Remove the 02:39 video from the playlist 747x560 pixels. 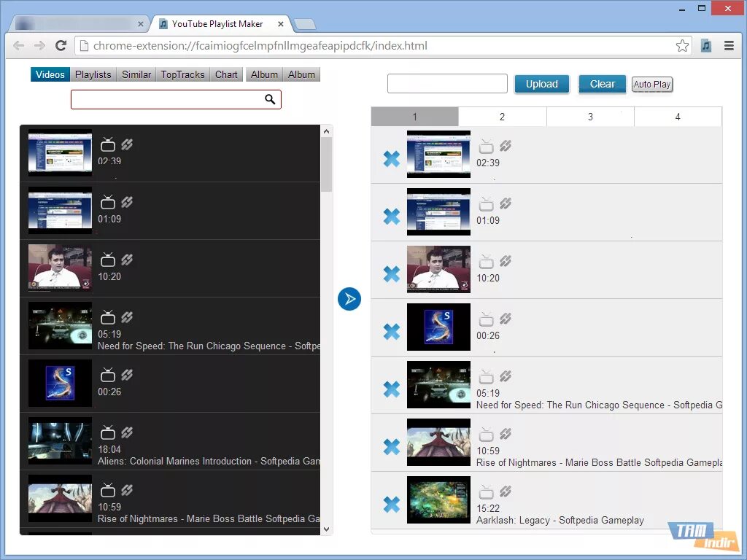pyautogui.click(x=392, y=158)
